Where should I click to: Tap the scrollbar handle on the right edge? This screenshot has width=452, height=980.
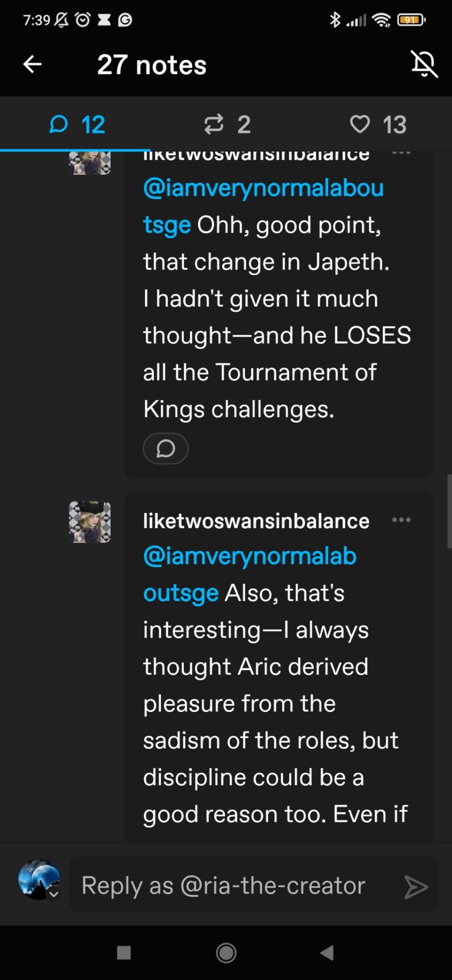(449, 510)
